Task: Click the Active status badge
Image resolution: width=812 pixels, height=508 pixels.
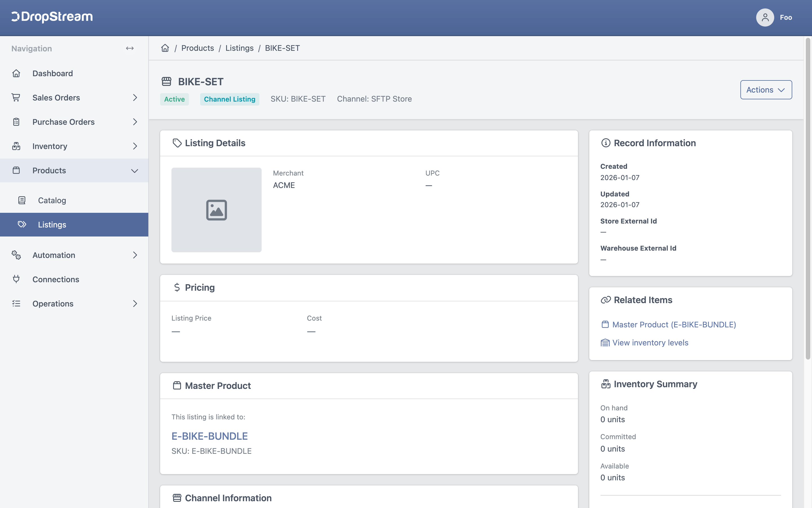Action: [175, 99]
